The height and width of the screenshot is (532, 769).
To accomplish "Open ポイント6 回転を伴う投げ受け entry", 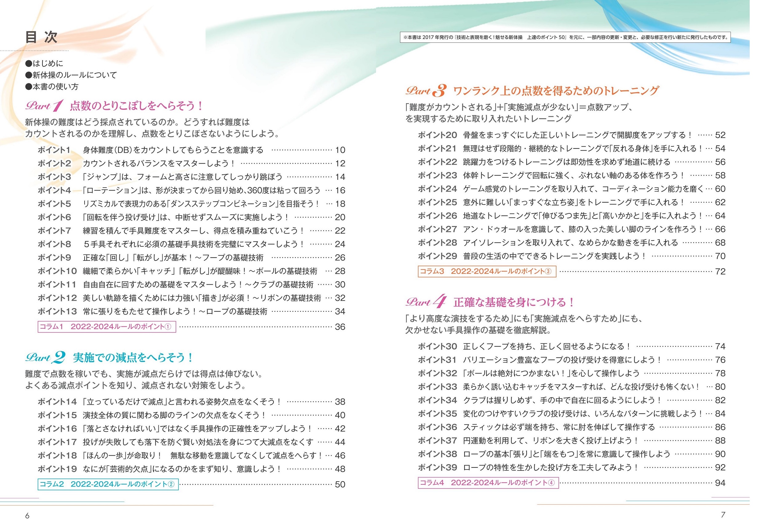I will tap(191, 217).
